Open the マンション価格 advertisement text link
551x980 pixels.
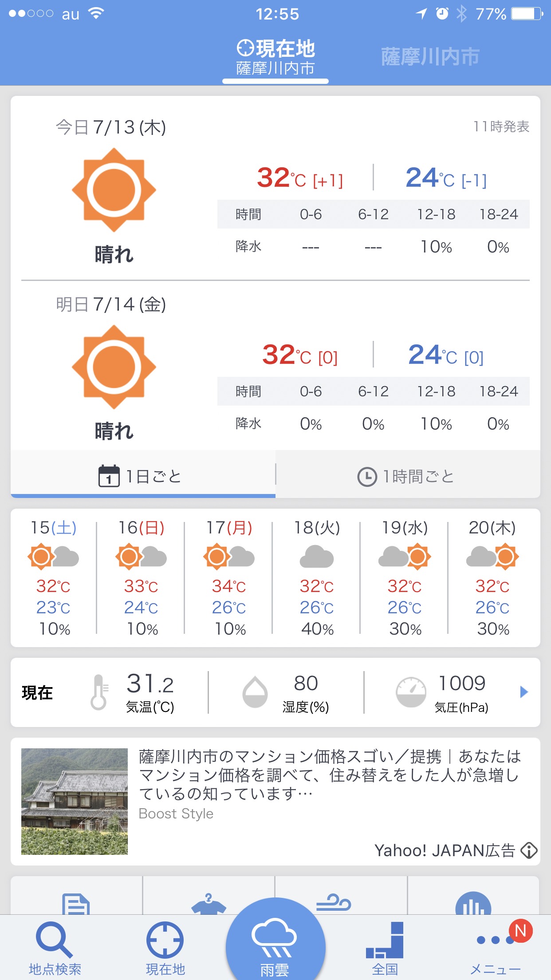point(329,775)
